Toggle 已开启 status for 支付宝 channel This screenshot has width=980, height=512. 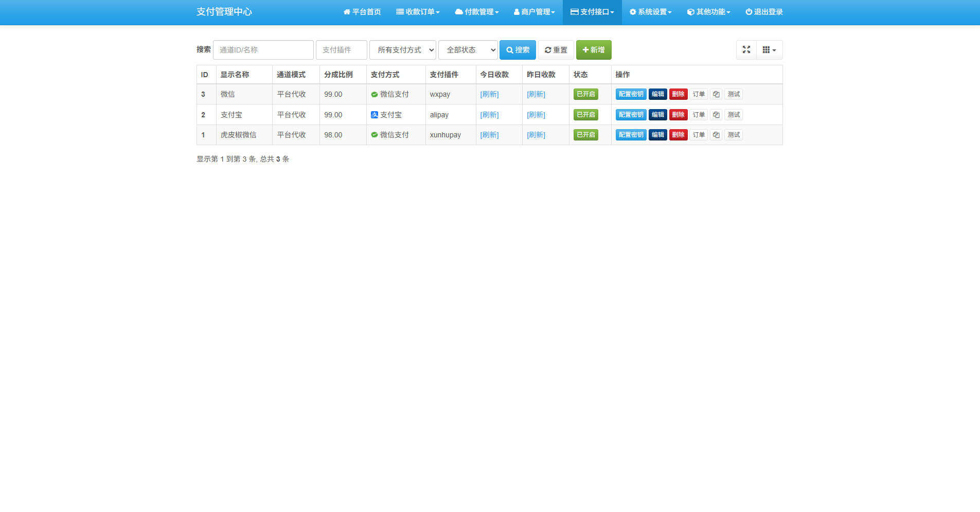(x=585, y=115)
